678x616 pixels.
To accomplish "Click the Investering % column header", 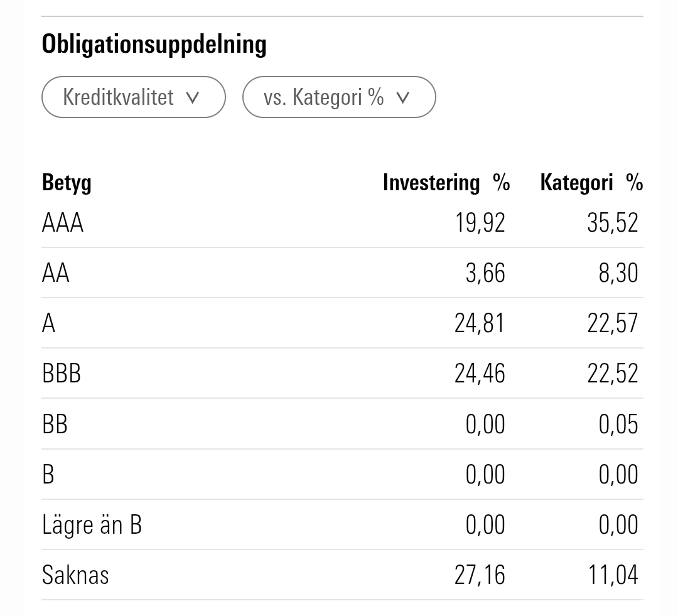I will click(x=446, y=183).
